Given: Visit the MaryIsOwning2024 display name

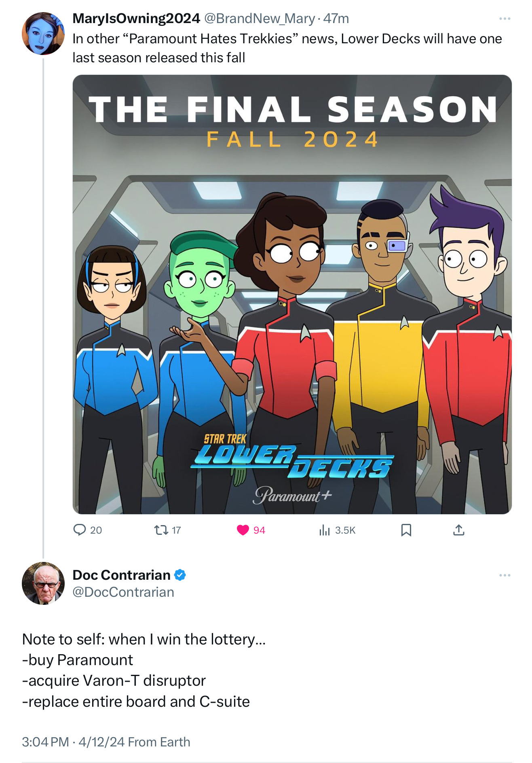Looking at the screenshot, I should [x=136, y=19].
